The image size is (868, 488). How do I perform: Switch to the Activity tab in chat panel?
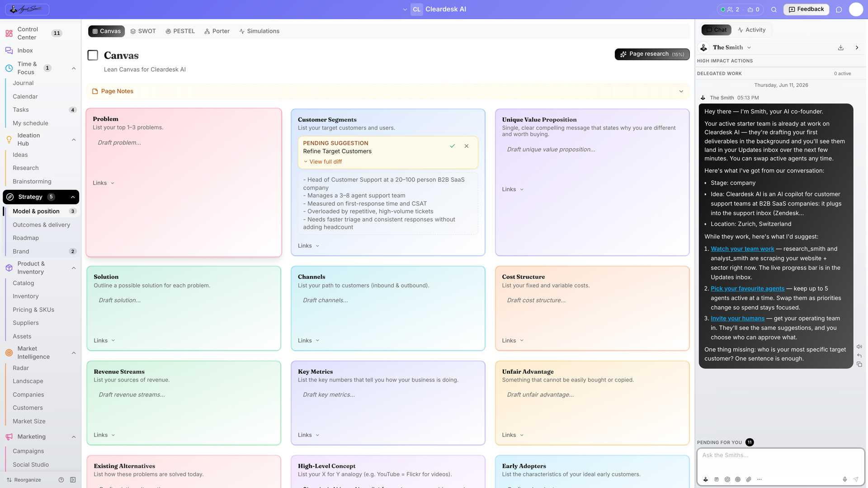pyautogui.click(x=751, y=30)
